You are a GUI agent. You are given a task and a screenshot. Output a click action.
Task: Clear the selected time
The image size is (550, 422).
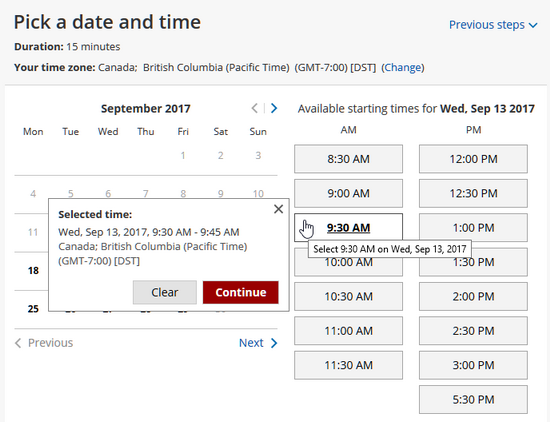165,292
